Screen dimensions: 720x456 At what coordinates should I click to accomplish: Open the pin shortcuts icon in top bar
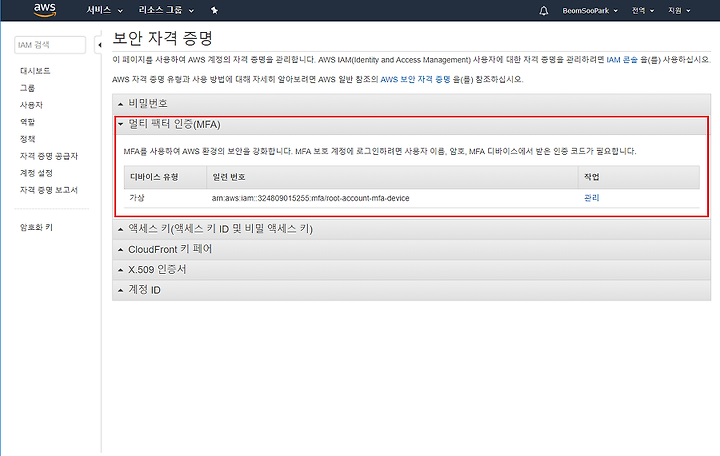pos(214,10)
